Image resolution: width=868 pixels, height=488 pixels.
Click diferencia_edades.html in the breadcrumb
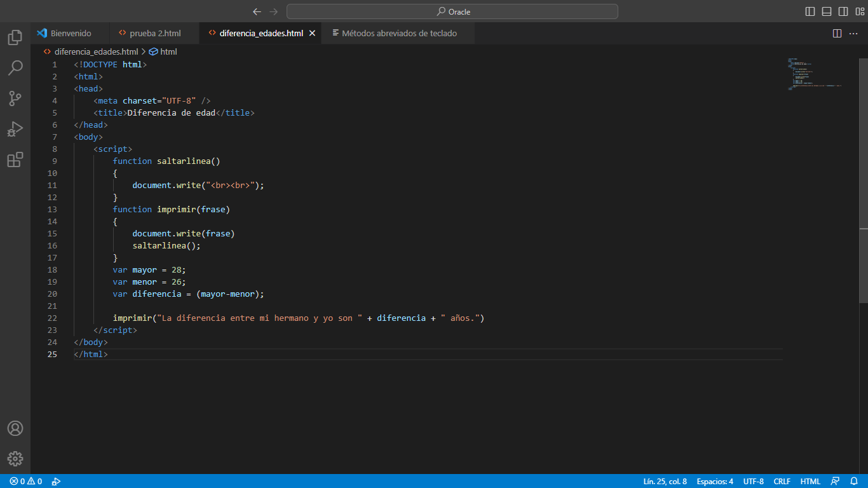tap(96, 51)
